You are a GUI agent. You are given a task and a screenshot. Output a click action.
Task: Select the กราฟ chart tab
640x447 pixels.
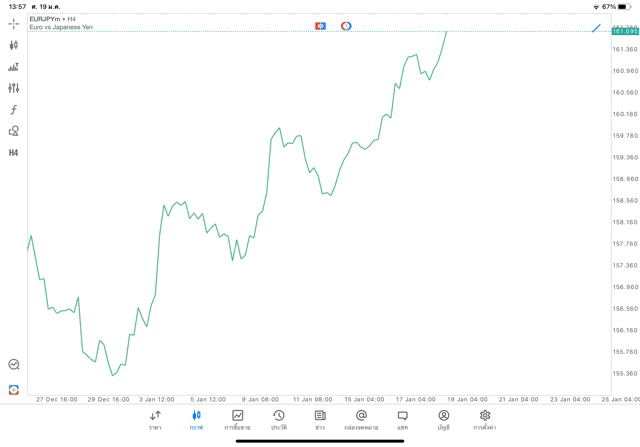pos(196,420)
